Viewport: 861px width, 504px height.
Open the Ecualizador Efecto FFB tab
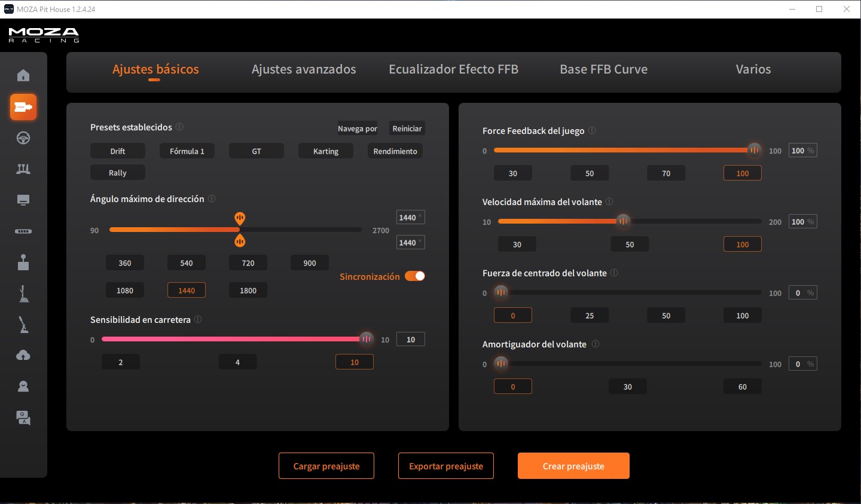point(453,69)
